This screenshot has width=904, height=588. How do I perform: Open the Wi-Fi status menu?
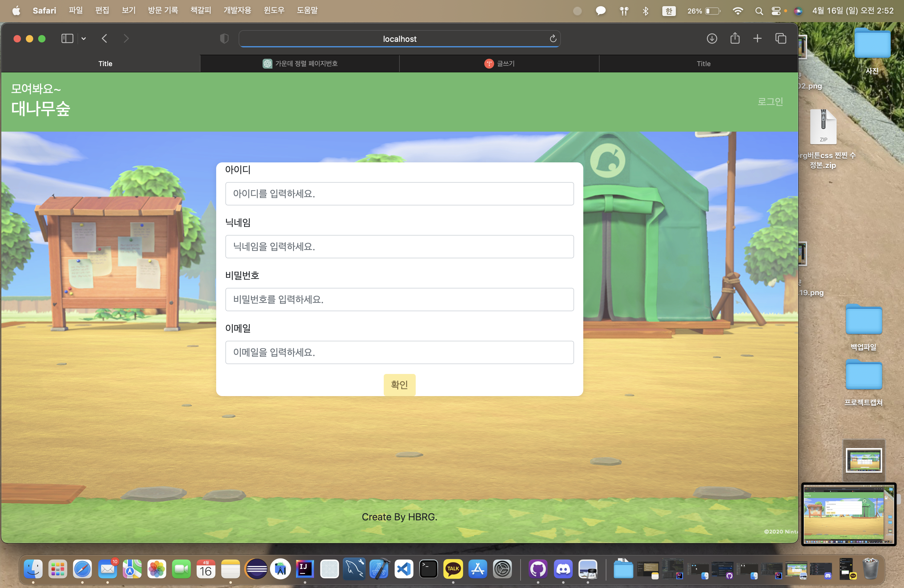pyautogui.click(x=738, y=11)
